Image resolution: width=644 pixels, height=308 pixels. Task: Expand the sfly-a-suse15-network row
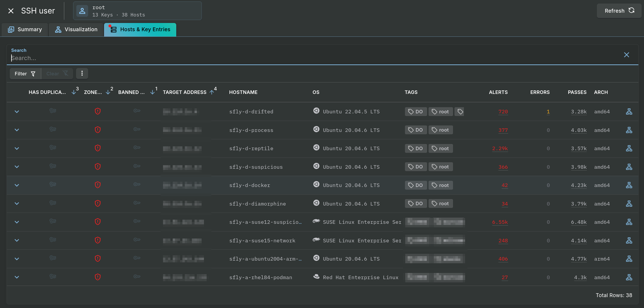click(x=17, y=240)
